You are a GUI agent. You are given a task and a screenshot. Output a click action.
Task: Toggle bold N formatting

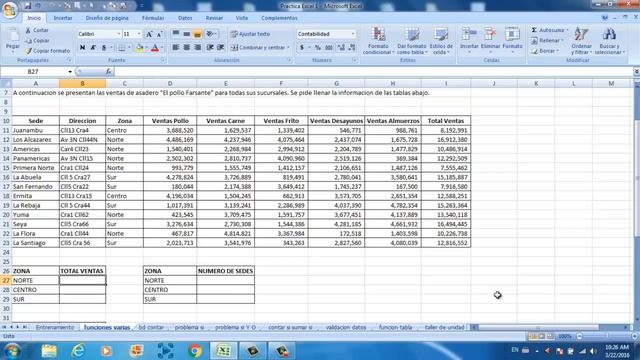point(82,48)
